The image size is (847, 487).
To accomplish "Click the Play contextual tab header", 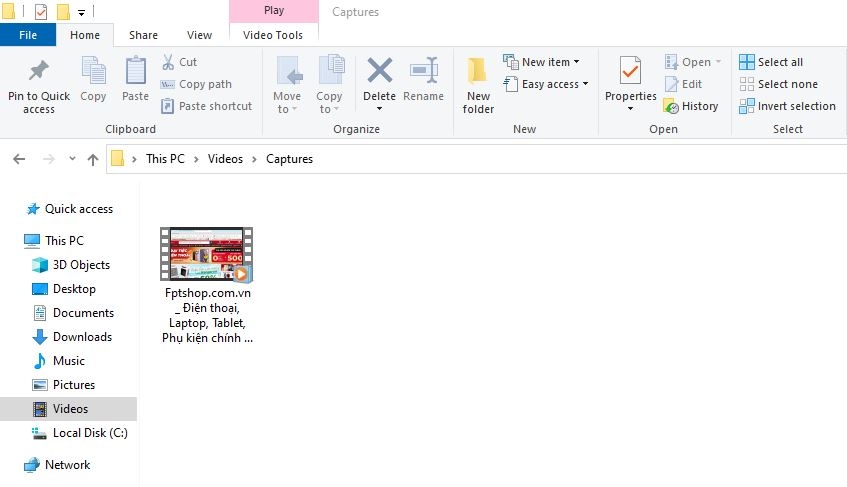I will (x=274, y=10).
